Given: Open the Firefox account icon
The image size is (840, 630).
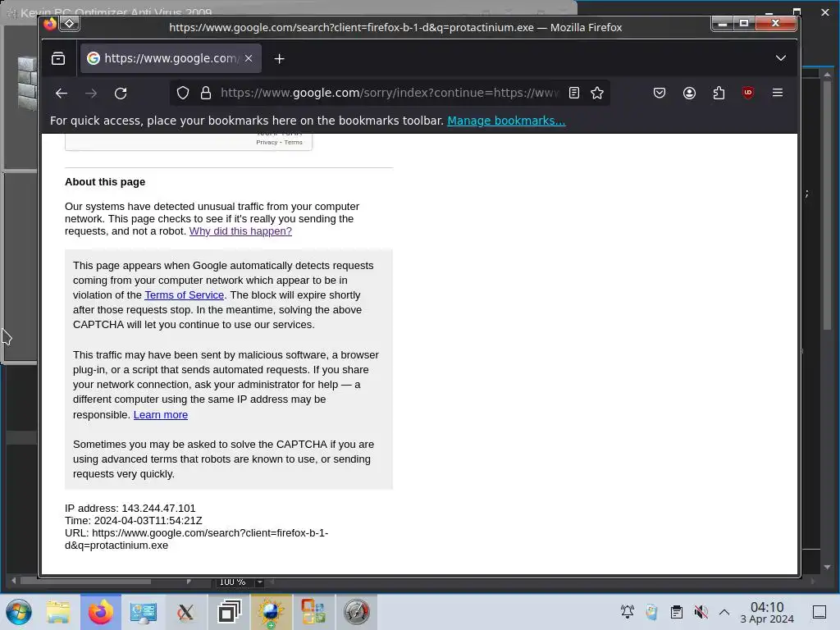Looking at the screenshot, I should (x=689, y=94).
